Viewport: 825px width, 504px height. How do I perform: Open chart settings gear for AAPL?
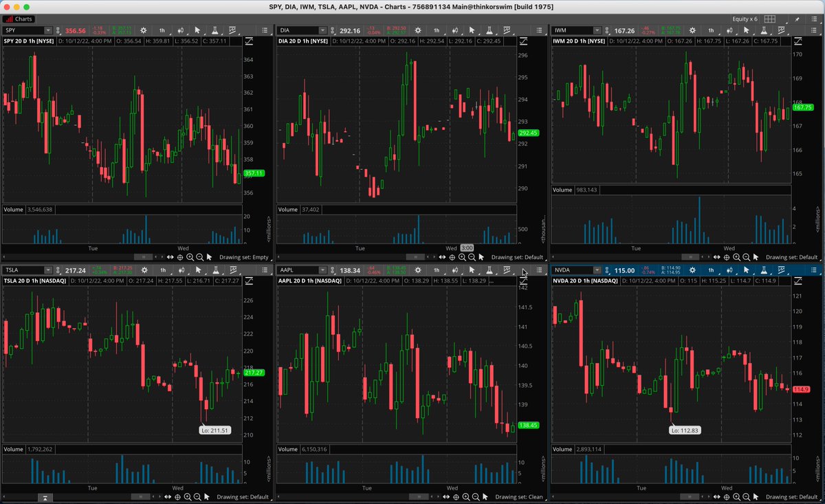tap(417, 270)
